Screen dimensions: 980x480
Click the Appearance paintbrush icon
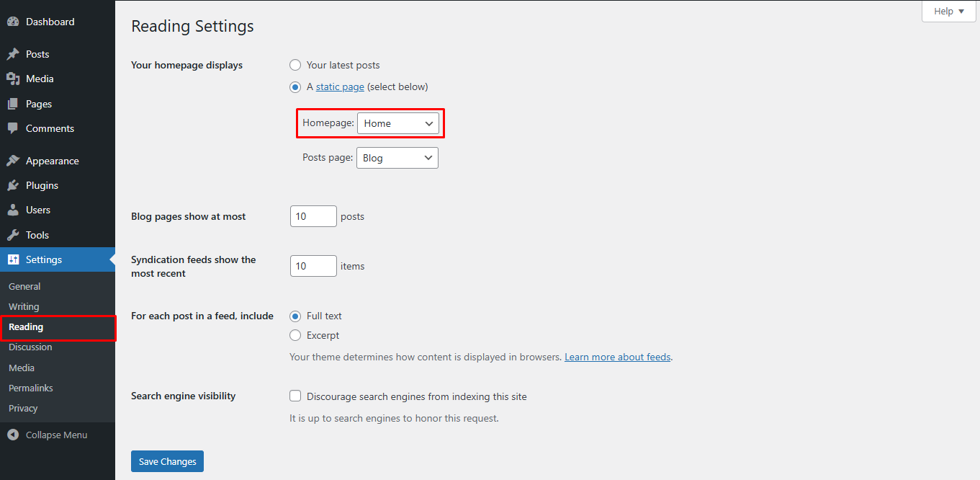(13, 161)
